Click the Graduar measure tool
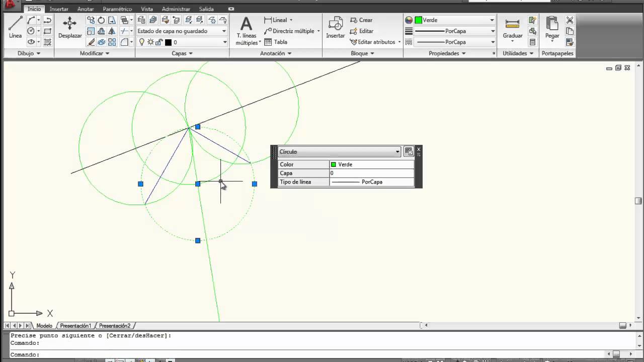644x362 pixels. tap(512, 28)
